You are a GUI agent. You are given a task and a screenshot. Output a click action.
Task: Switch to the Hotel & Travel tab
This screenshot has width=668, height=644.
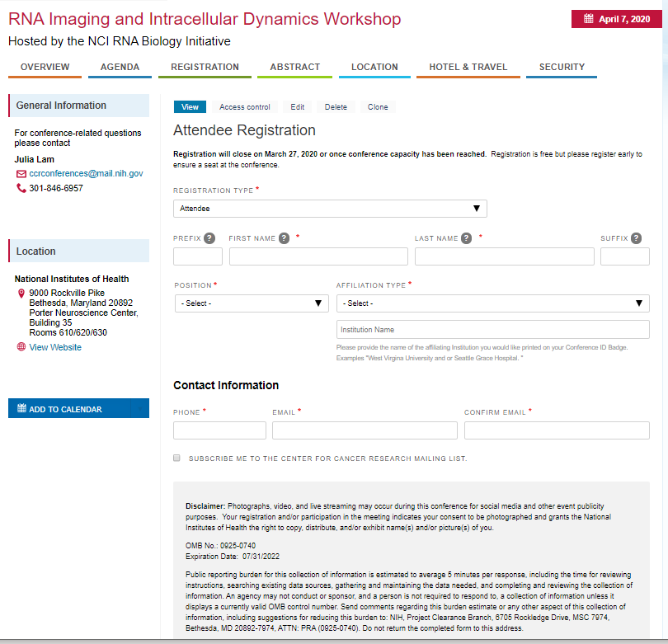(x=468, y=67)
